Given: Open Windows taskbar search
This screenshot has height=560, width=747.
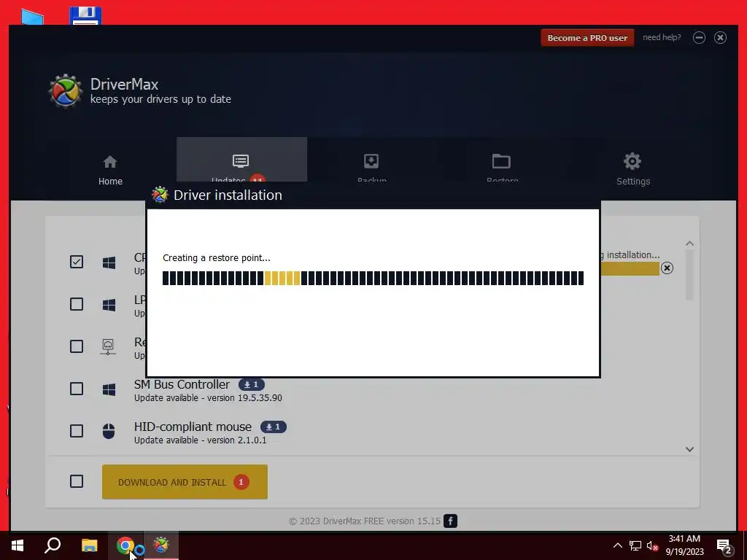Looking at the screenshot, I should point(53,545).
